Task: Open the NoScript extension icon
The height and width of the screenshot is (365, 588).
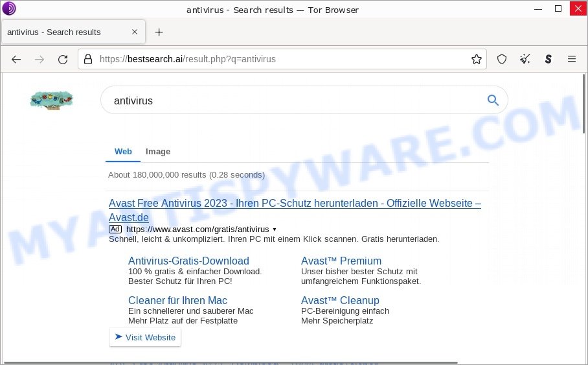Action: point(548,59)
